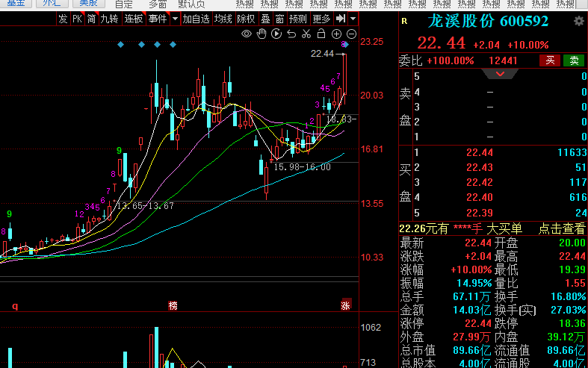
Task: Select the scissors cut tool
Action: [306, 34]
